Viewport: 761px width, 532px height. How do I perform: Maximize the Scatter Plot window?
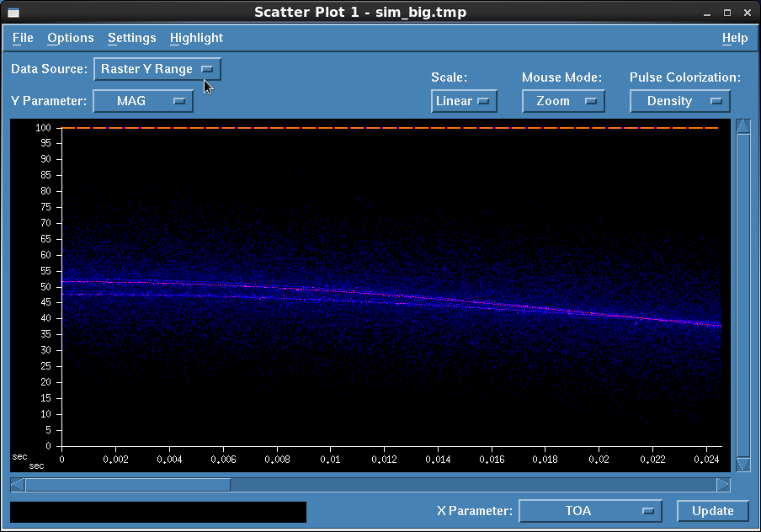[x=727, y=12]
